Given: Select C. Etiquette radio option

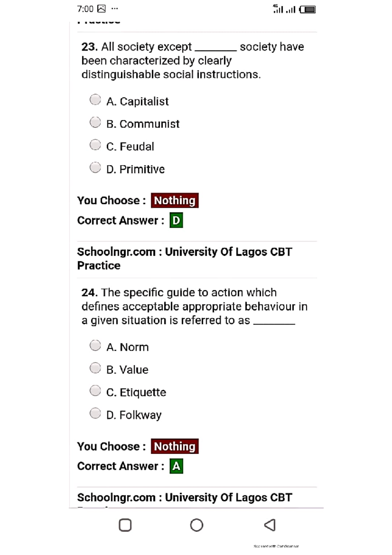Looking at the screenshot, I should 95,391.
